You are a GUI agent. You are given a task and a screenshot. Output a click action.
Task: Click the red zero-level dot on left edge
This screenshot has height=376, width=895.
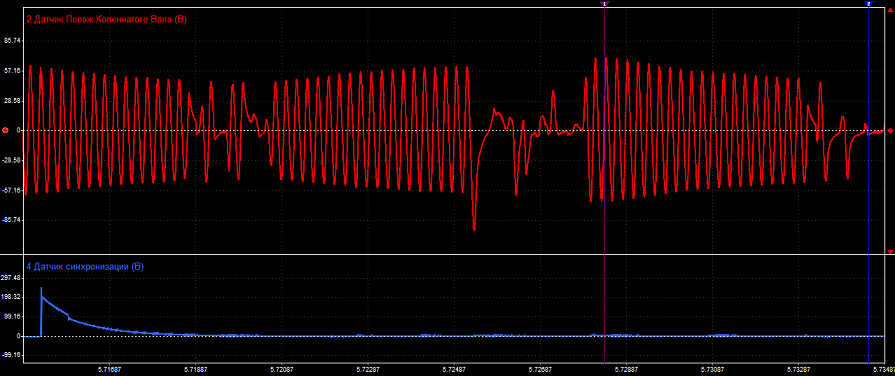pos(5,130)
